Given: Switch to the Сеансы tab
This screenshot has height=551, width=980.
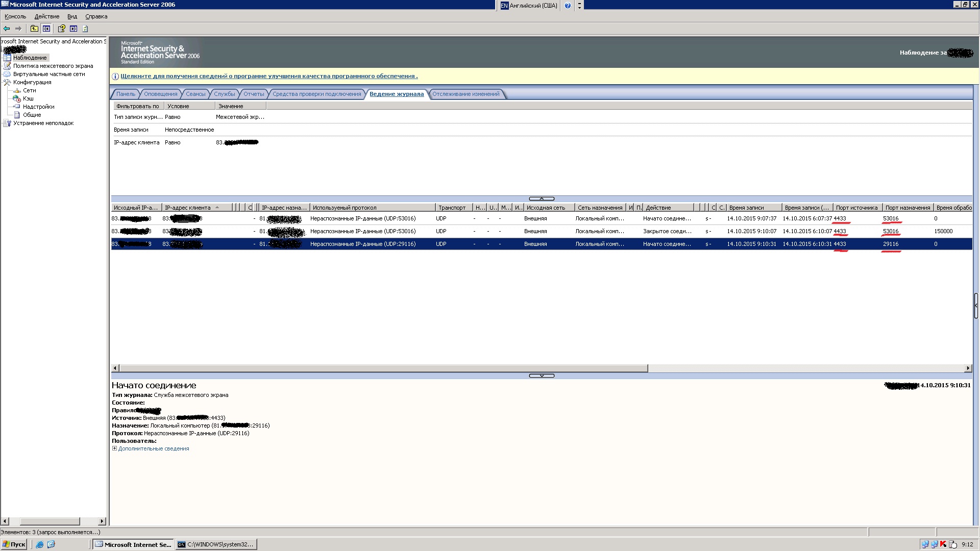Looking at the screenshot, I should click(195, 94).
